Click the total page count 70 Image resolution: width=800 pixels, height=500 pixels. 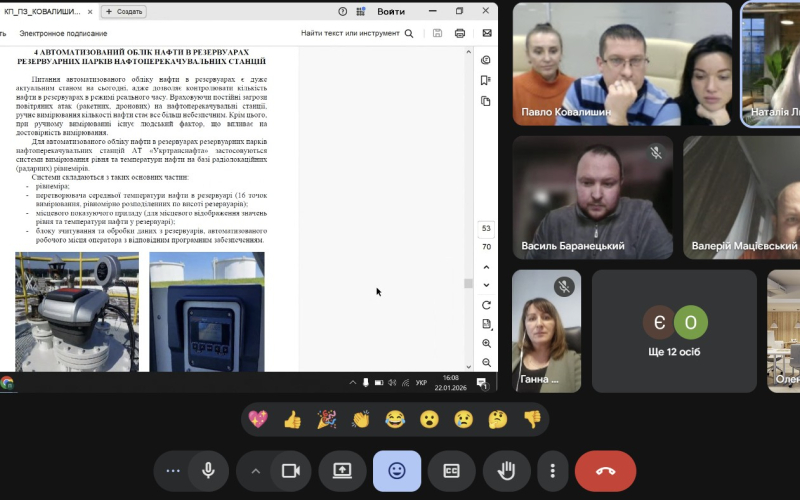486,247
